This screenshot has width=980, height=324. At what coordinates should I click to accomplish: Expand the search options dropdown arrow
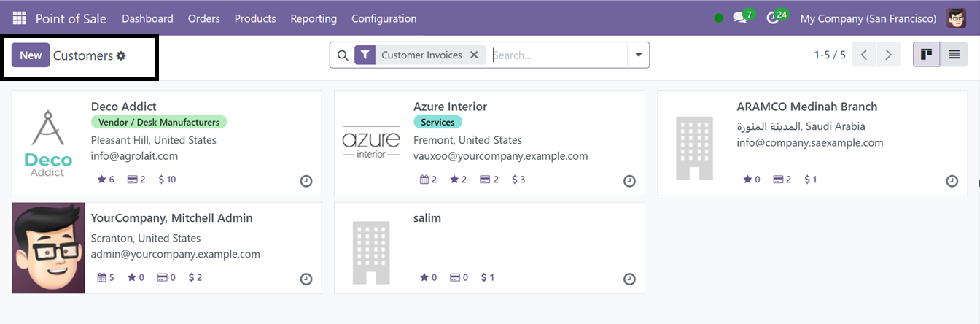(639, 55)
